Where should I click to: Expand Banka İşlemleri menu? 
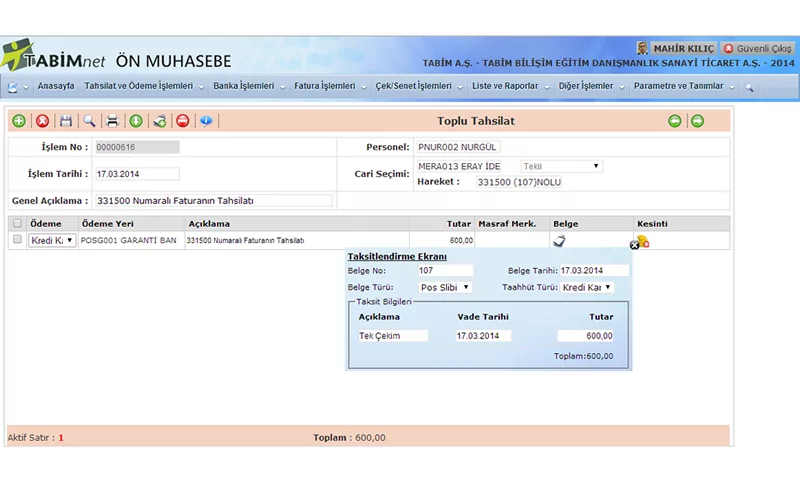tap(249, 86)
